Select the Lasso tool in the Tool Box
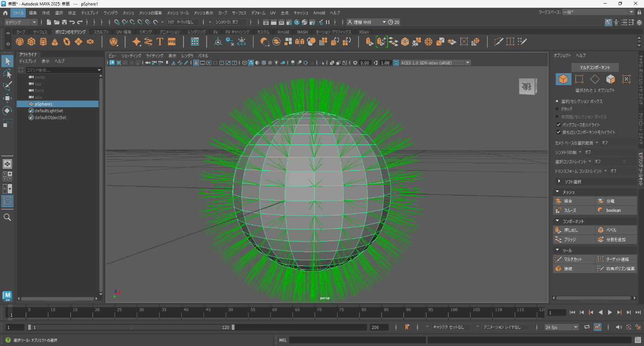This screenshot has height=346, width=644. pos(7,74)
